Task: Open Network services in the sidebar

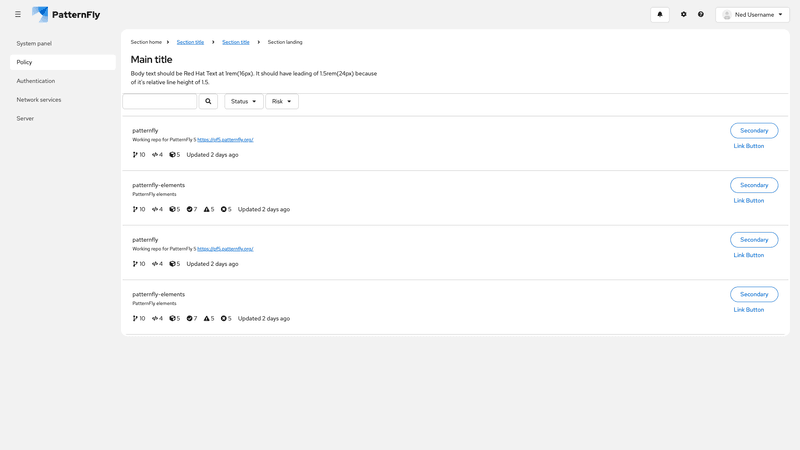Action: coord(39,100)
